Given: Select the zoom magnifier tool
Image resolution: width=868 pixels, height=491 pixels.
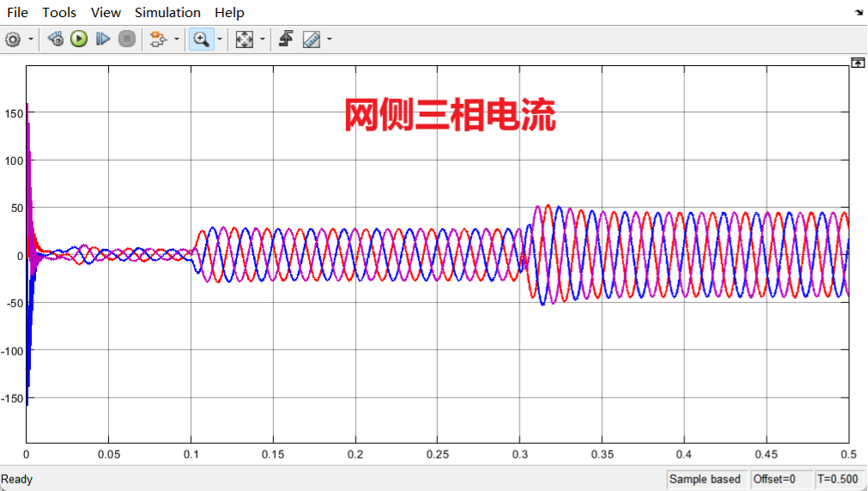Looking at the screenshot, I should tap(201, 39).
